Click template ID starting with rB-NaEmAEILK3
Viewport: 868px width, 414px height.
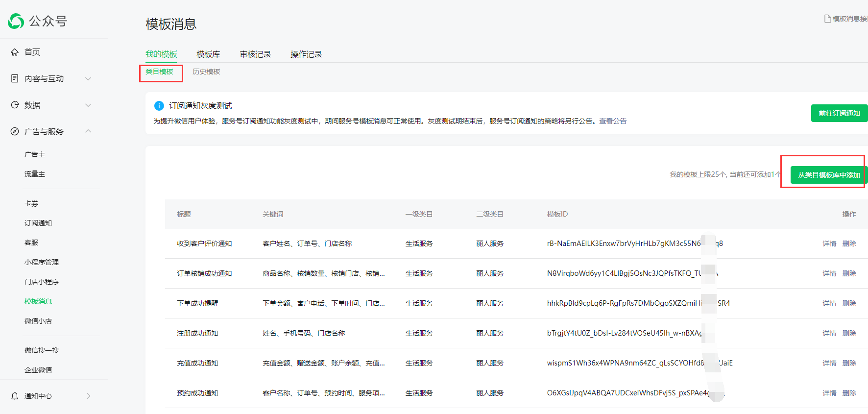[635, 244]
